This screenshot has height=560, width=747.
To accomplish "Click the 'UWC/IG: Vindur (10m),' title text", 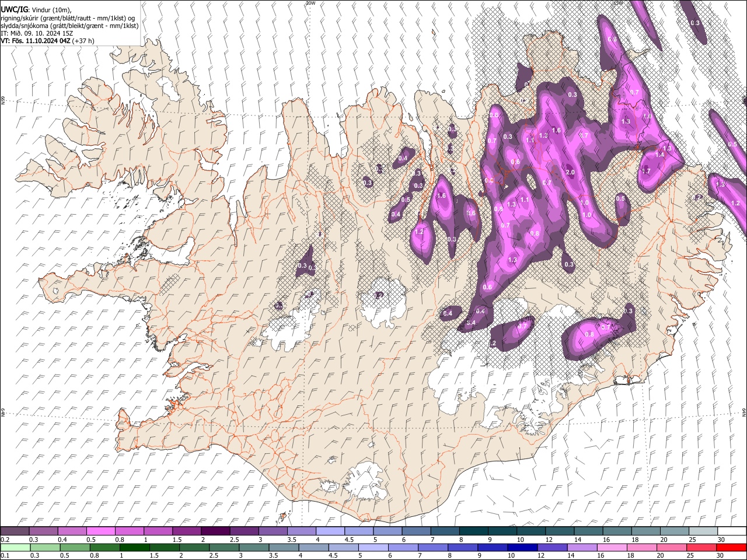I will click(36, 9).
